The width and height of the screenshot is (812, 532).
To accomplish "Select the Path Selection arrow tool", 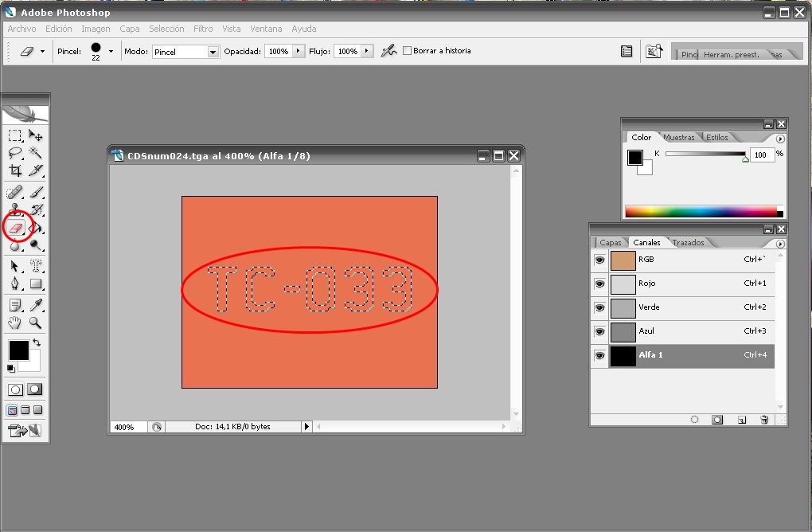I will pyautogui.click(x=15, y=266).
